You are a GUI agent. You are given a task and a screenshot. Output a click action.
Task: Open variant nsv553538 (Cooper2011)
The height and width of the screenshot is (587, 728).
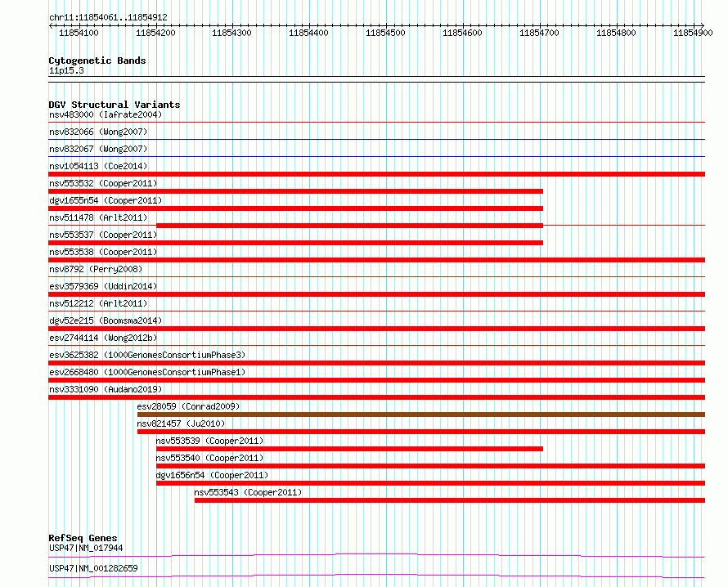tap(103, 252)
